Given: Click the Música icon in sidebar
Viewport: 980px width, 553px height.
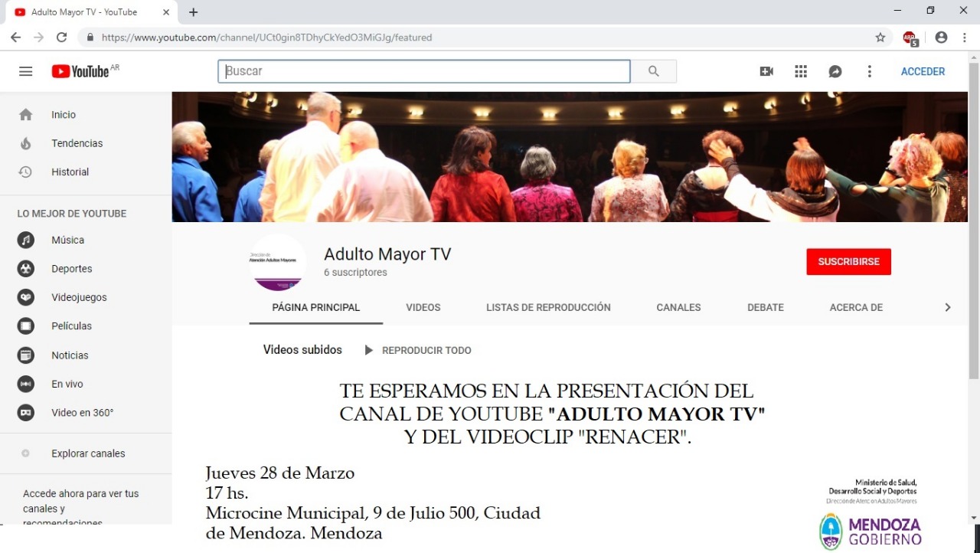Looking at the screenshot, I should point(26,241).
